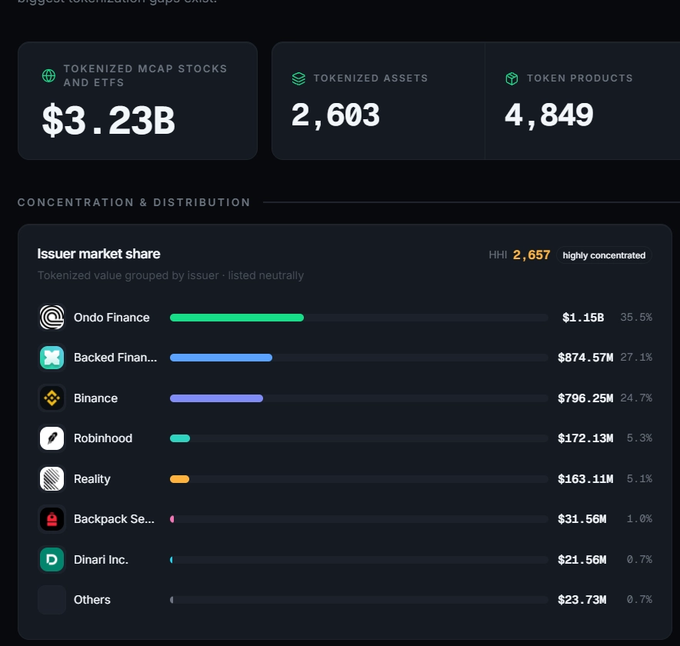Open the Ondo Finance logo
680x646 pixels.
(52, 317)
